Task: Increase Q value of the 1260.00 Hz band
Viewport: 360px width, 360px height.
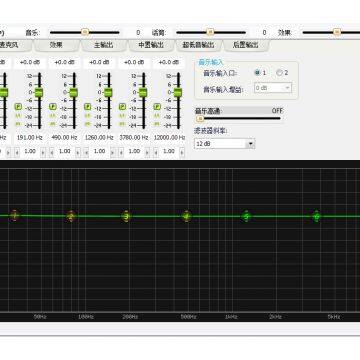Action: pyautogui.click(x=113, y=153)
